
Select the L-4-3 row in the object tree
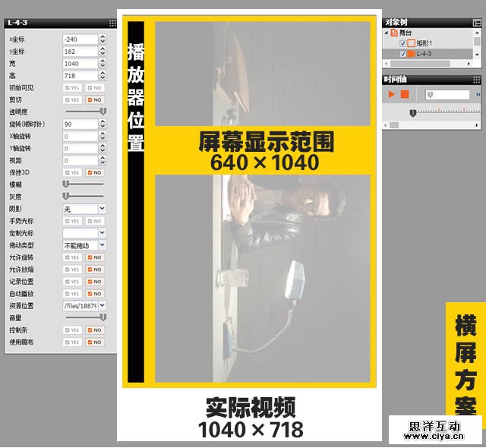[x=428, y=54]
